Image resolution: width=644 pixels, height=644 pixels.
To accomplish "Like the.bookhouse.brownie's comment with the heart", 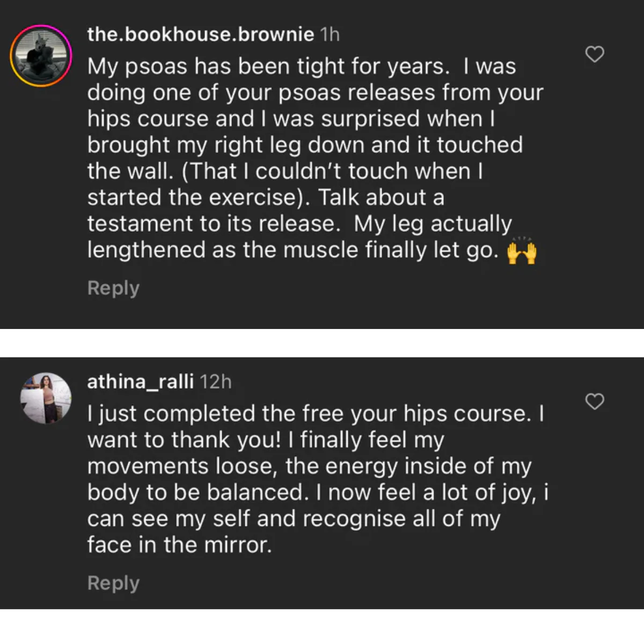I will pos(594,54).
